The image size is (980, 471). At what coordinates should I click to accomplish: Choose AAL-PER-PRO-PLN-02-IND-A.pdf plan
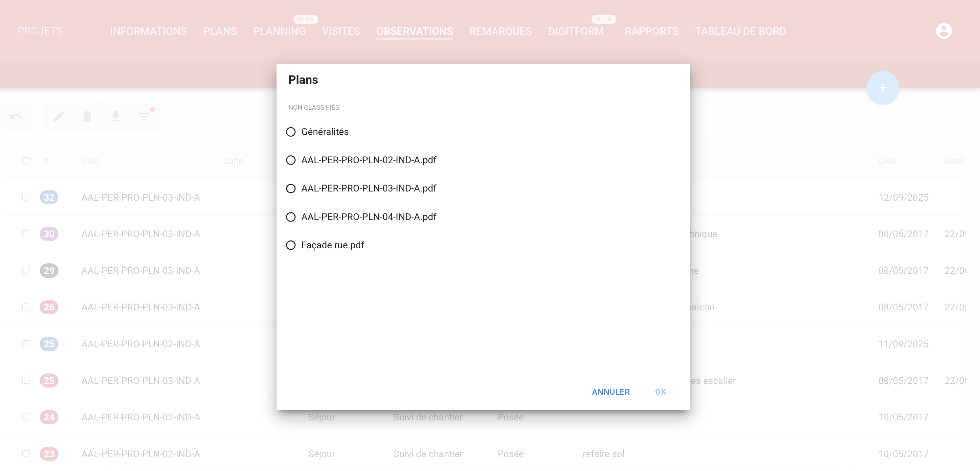tap(291, 160)
